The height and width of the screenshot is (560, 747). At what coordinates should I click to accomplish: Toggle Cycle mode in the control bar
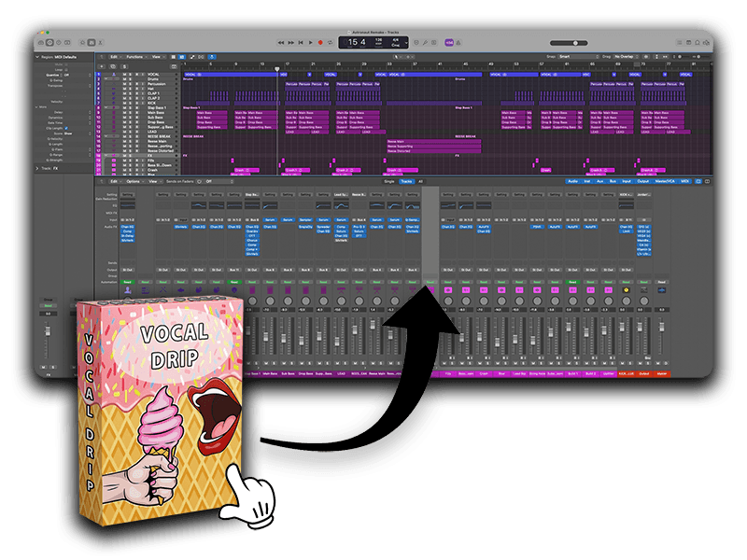pyautogui.click(x=330, y=42)
